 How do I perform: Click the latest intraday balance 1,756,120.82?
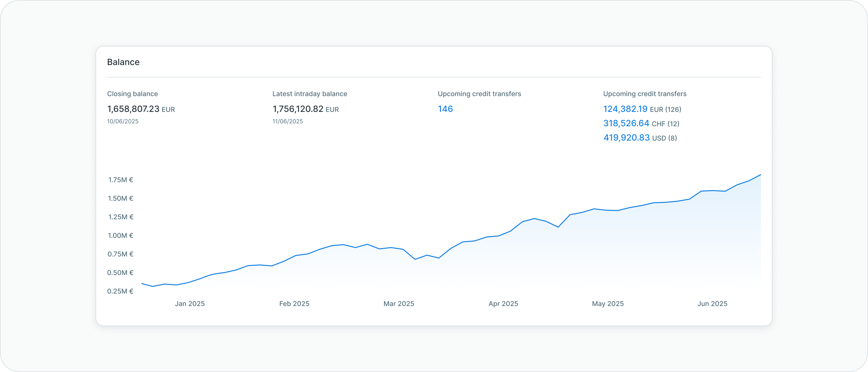click(x=298, y=109)
